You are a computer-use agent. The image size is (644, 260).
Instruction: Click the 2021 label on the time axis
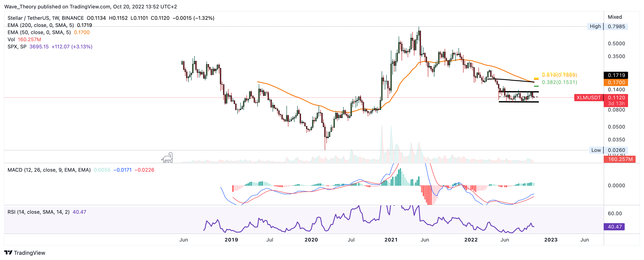[x=391, y=240]
